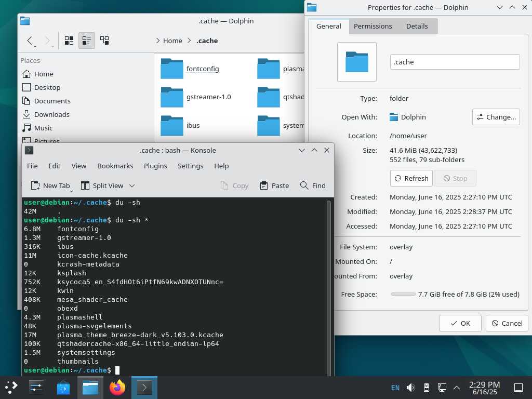
Task: Click the .cache name input field
Action: point(455,62)
